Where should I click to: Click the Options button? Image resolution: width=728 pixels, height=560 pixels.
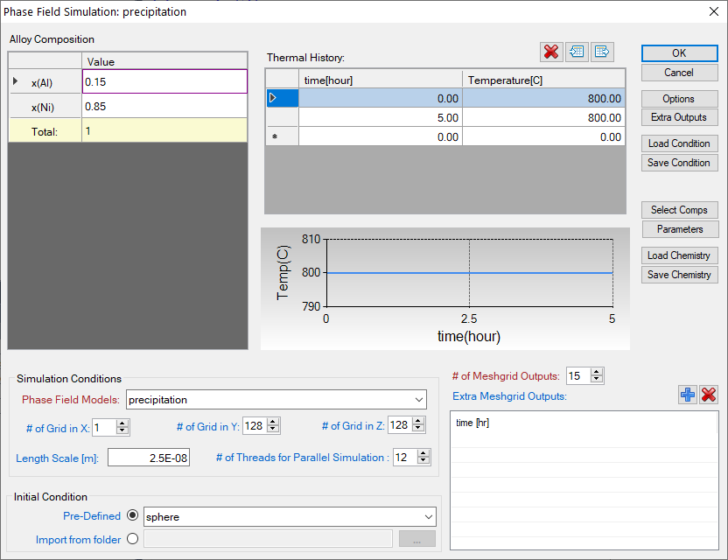[678, 99]
